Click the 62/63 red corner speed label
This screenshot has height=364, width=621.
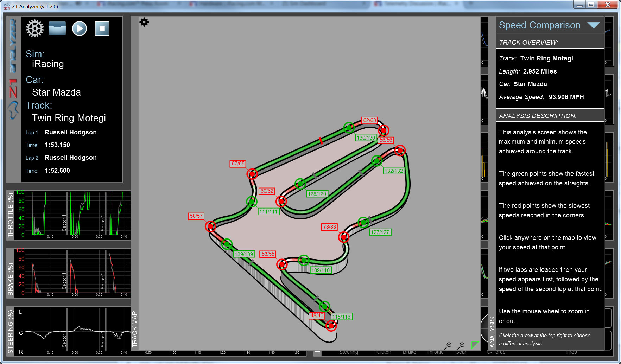coord(369,120)
